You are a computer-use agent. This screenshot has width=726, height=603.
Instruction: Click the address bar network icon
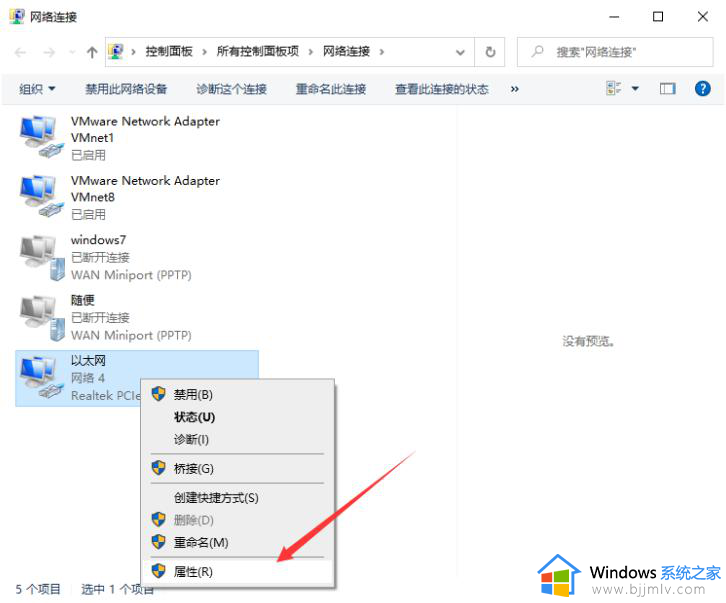pos(116,51)
